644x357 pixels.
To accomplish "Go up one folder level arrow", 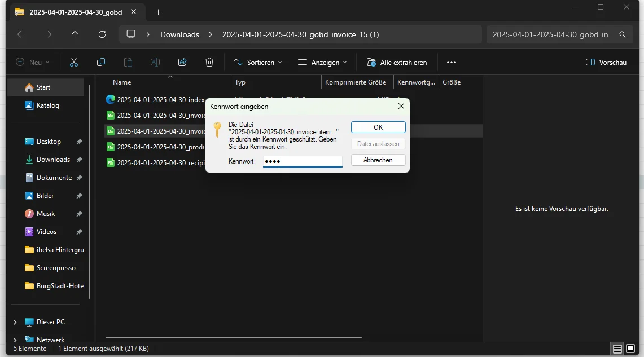I will pyautogui.click(x=75, y=34).
